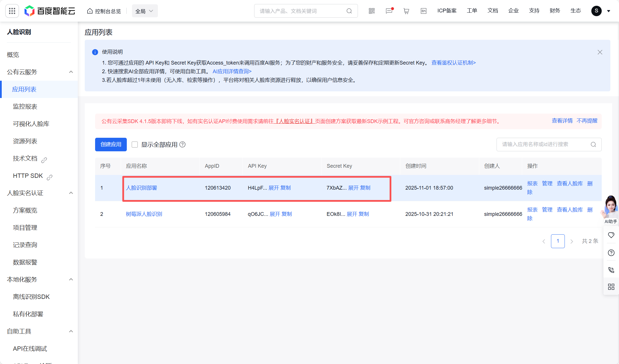The height and width of the screenshot is (364, 619).
Task: Open the favorites heart icon in sidebar
Action: click(611, 235)
